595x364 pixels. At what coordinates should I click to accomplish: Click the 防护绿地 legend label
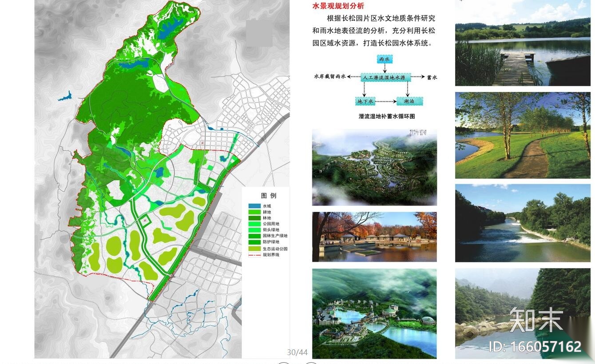tap(271, 242)
